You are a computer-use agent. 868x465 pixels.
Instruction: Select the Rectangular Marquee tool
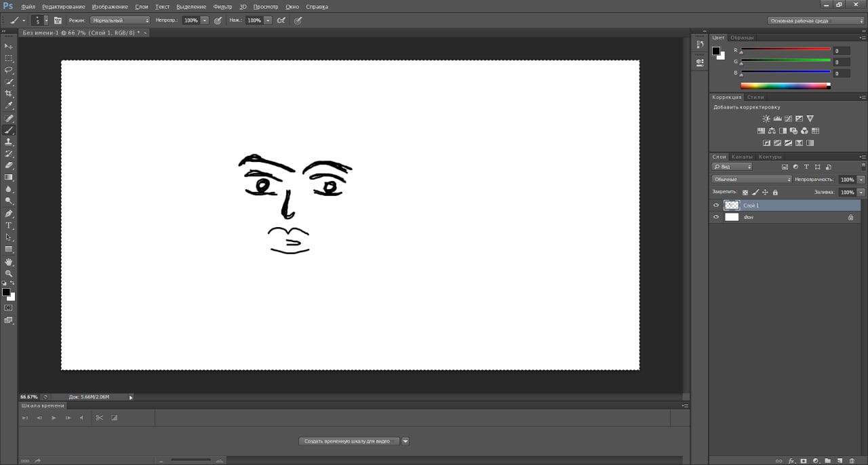pyautogui.click(x=9, y=58)
